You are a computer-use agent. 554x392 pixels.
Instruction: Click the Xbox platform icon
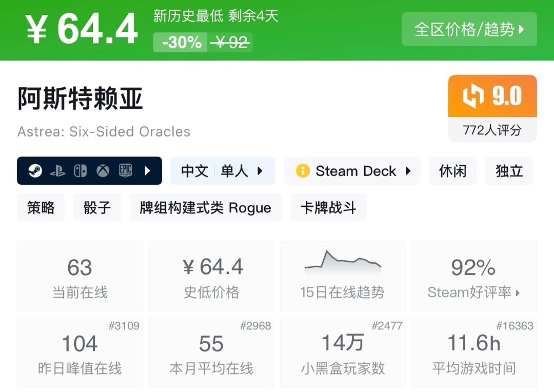[103, 171]
